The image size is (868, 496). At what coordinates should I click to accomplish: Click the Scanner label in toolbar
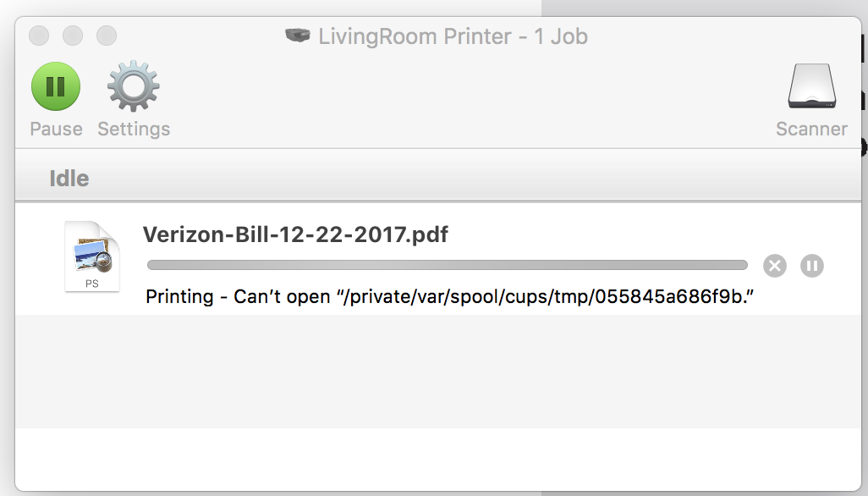[x=811, y=129]
